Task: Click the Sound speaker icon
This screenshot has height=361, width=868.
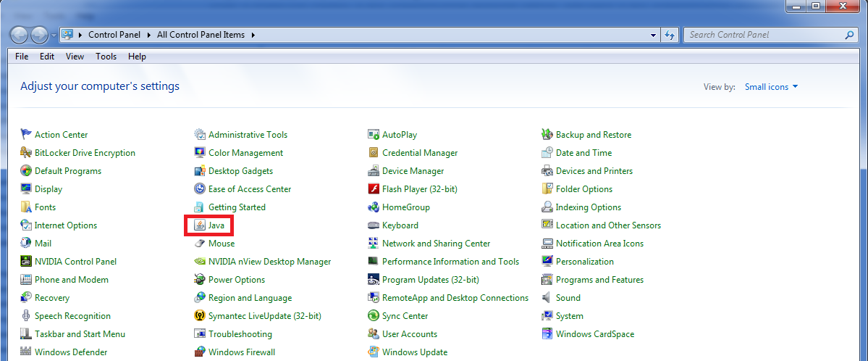Action: point(547,298)
